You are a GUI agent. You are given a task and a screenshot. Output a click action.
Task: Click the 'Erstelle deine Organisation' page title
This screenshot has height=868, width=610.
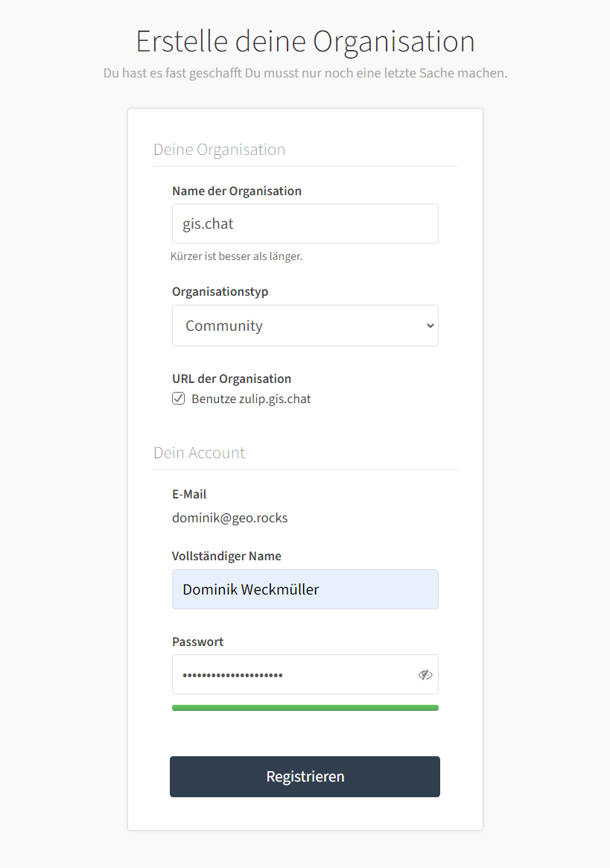(x=305, y=42)
